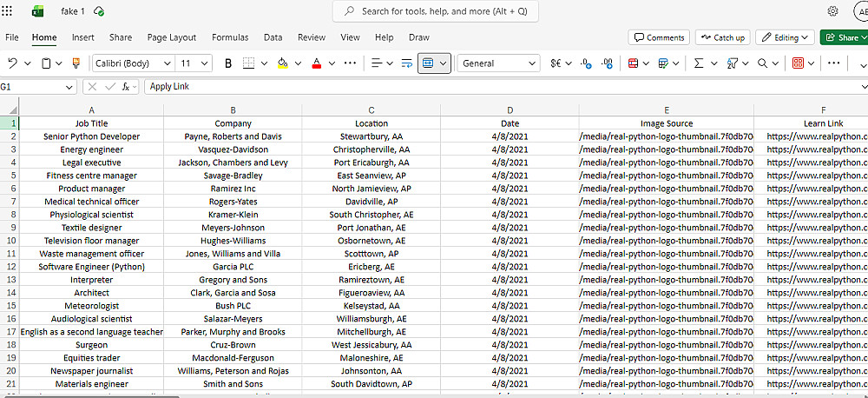Open the app launcher grid icon

(7, 11)
